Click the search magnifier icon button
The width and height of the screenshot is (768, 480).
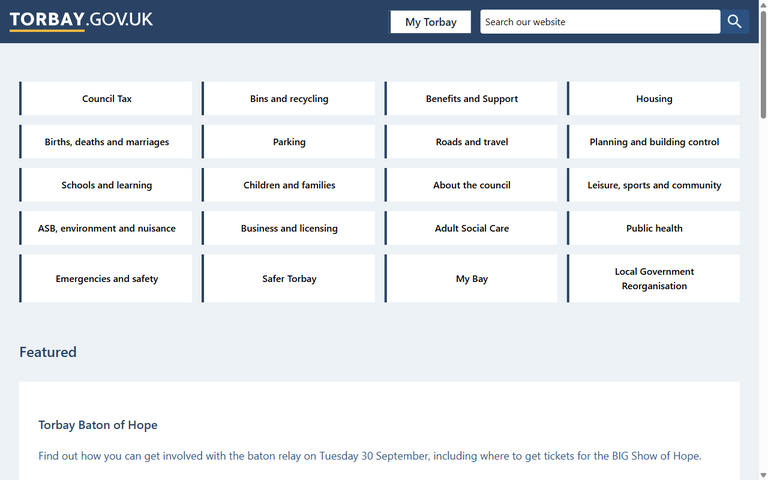735,21
